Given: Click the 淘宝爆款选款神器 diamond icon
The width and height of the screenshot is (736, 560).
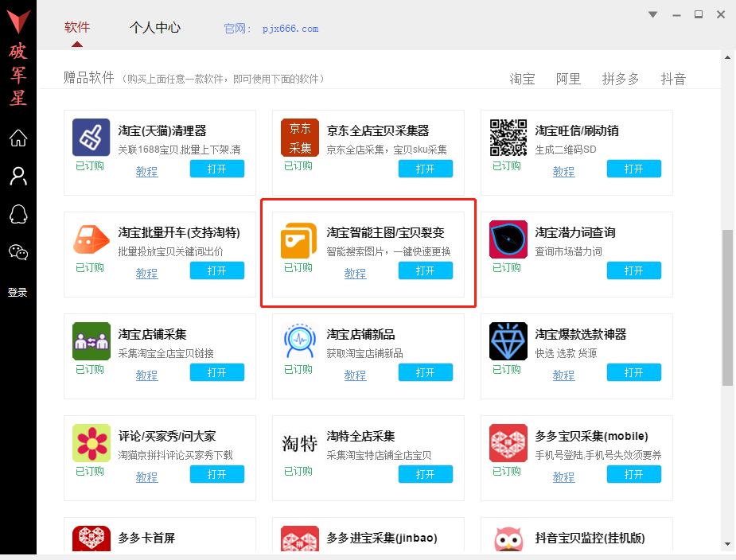Looking at the screenshot, I should (x=508, y=340).
